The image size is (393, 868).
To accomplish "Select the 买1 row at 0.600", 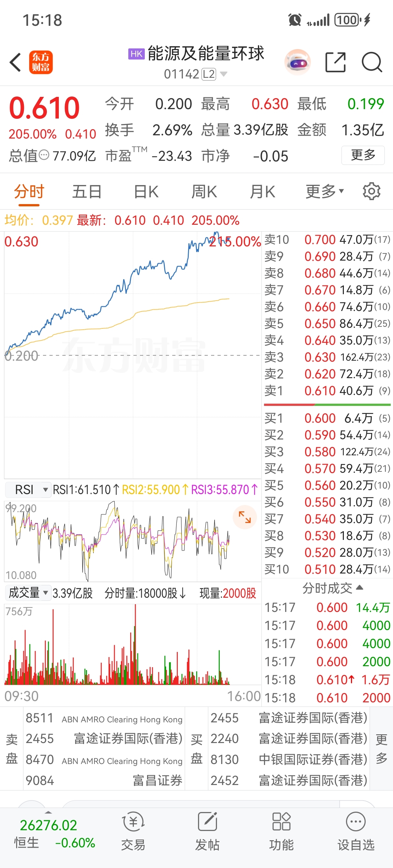I will coord(327,418).
